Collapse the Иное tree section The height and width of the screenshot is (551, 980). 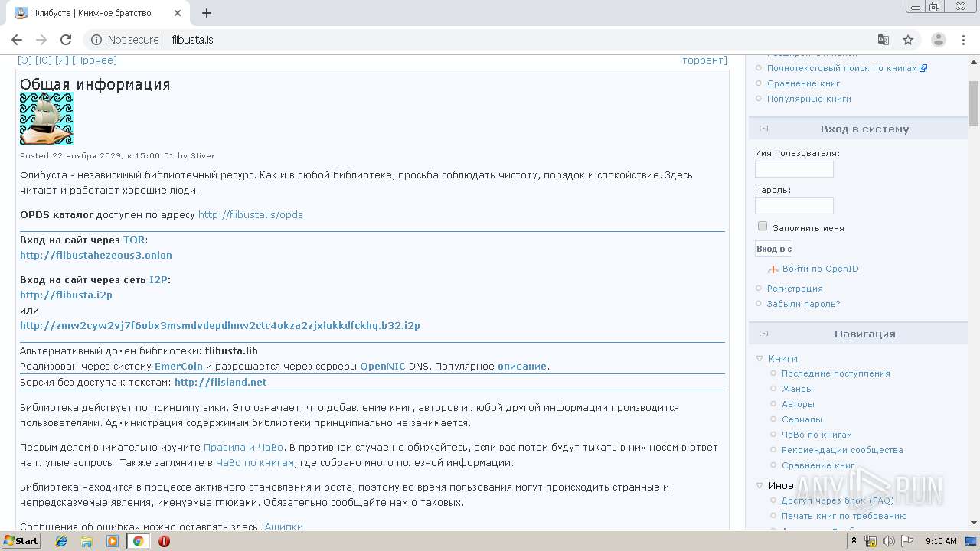click(x=760, y=485)
